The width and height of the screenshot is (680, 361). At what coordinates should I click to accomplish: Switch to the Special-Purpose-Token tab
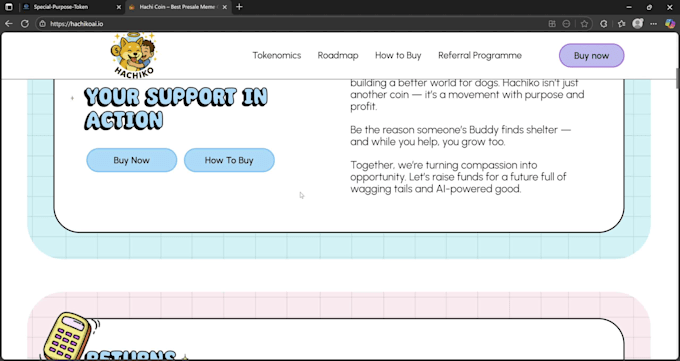(x=72, y=7)
